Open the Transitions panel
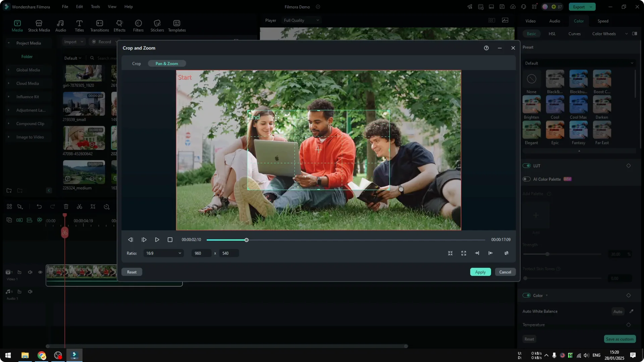The width and height of the screenshot is (644, 362). pyautogui.click(x=99, y=25)
